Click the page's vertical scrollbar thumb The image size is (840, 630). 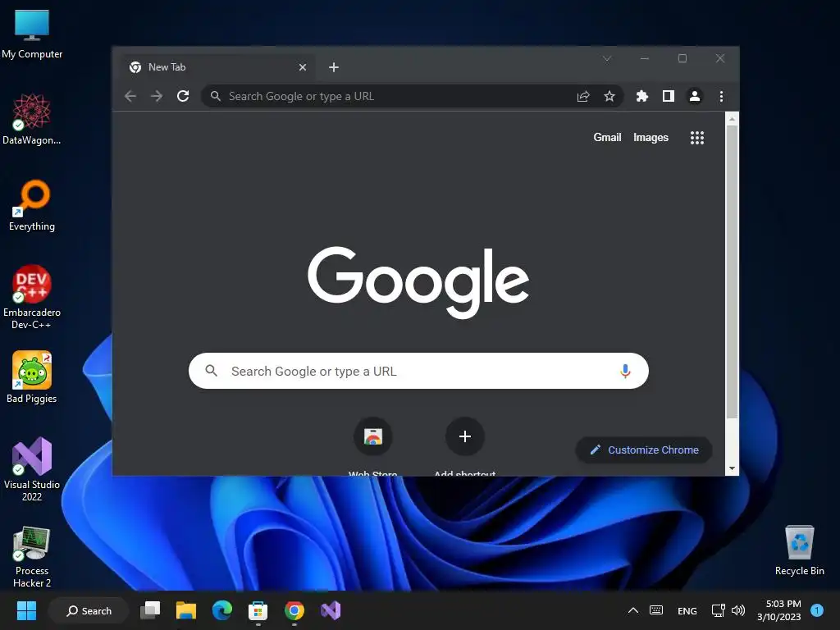[x=732, y=272]
